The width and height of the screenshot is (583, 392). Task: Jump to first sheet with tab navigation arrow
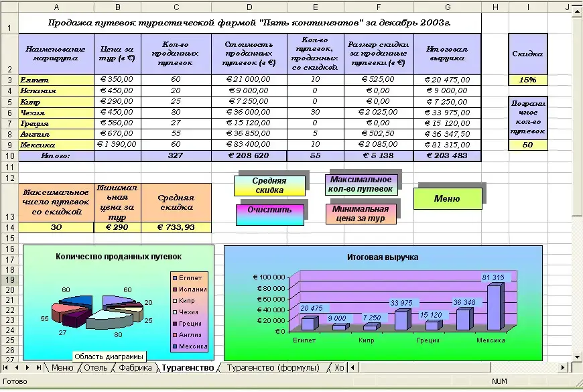6,368
